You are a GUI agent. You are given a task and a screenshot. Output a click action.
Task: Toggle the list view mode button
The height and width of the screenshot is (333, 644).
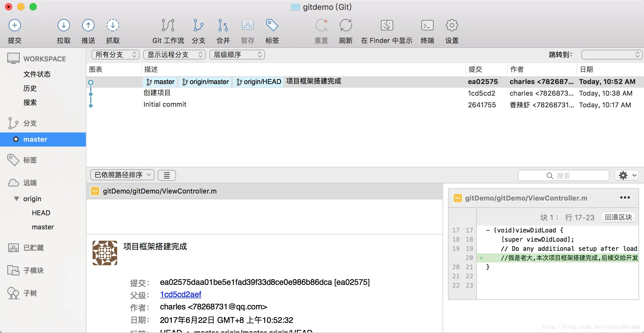167,175
